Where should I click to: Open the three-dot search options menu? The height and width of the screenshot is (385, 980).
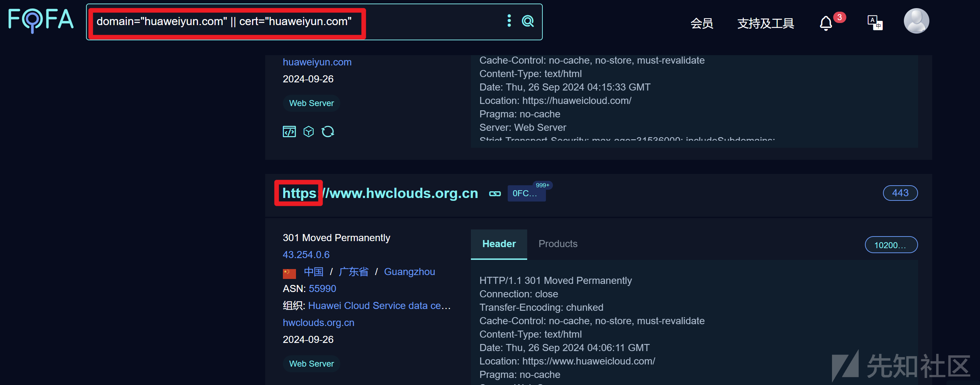[x=509, y=21]
